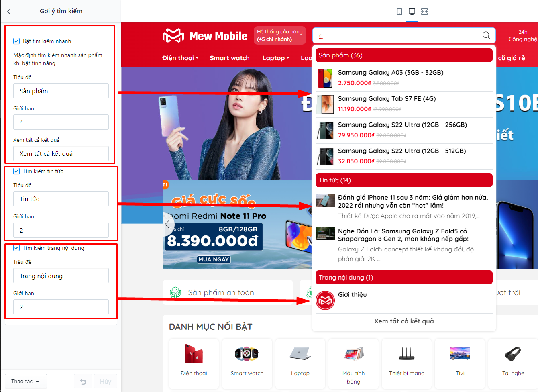Toggle Tìm kiếm tin tức checkbox
This screenshot has height=392, width=538.
(x=16, y=171)
